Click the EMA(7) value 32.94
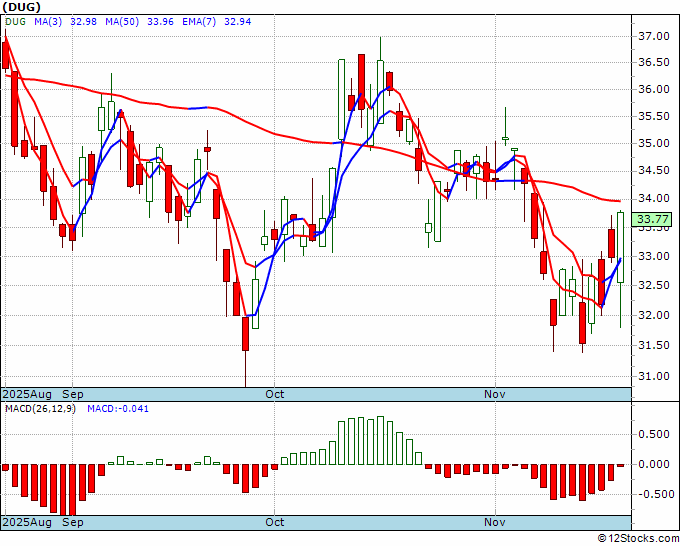Image resolution: width=680 pixels, height=546 pixels. point(238,22)
